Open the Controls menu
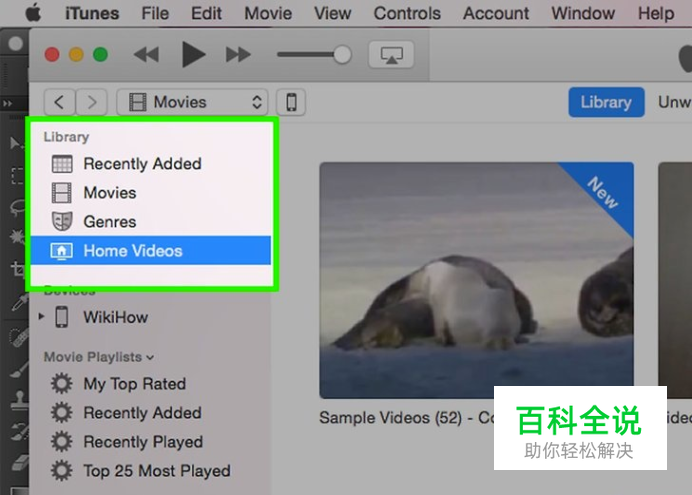Image resolution: width=692 pixels, height=495 pixels. [407, 13]
